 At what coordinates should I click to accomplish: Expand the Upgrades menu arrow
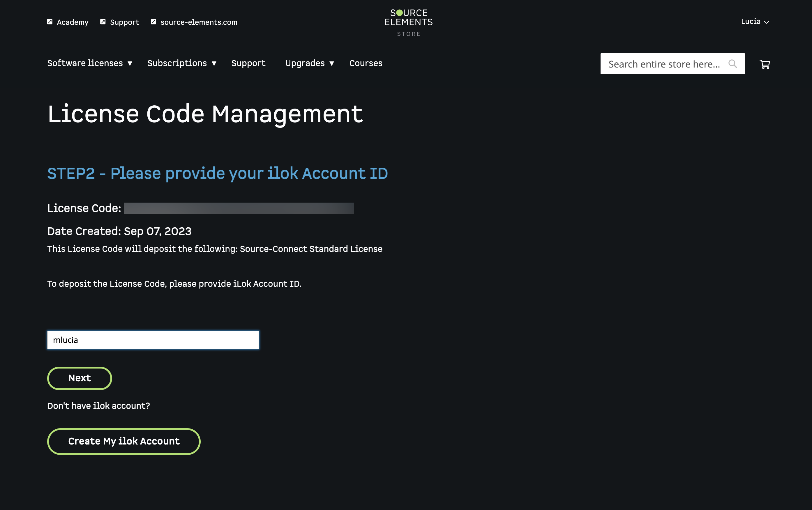331,63
